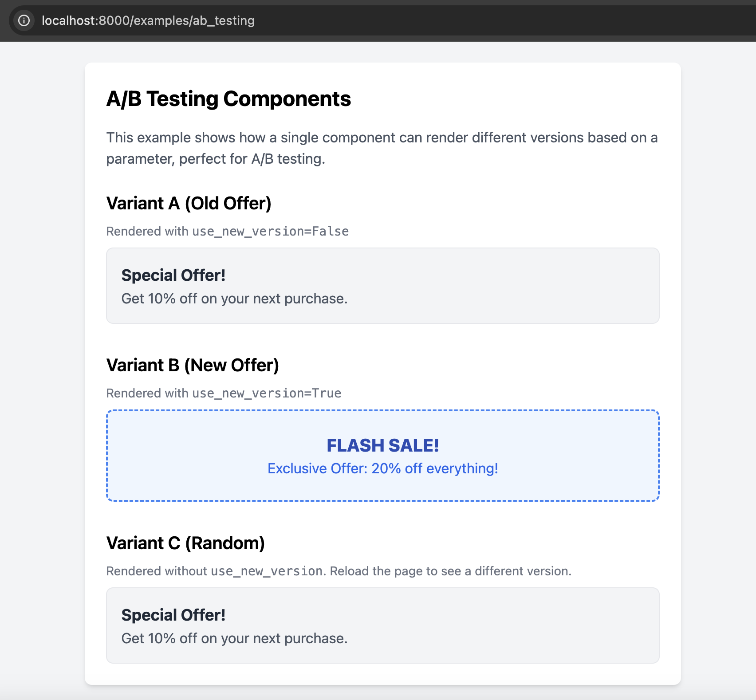Click the Exclusive Offer: 20% off everything! text

coord(382,468)
